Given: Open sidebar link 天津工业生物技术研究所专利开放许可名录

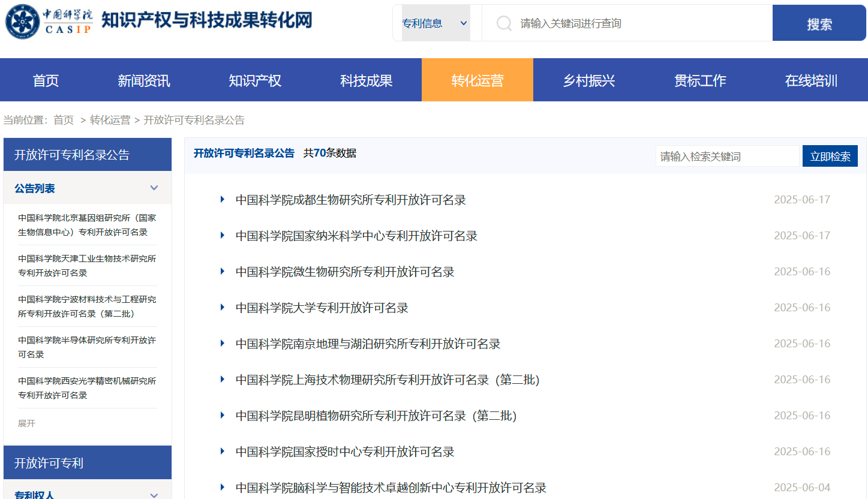Looking at the screenshot, I should pos(87,266).
